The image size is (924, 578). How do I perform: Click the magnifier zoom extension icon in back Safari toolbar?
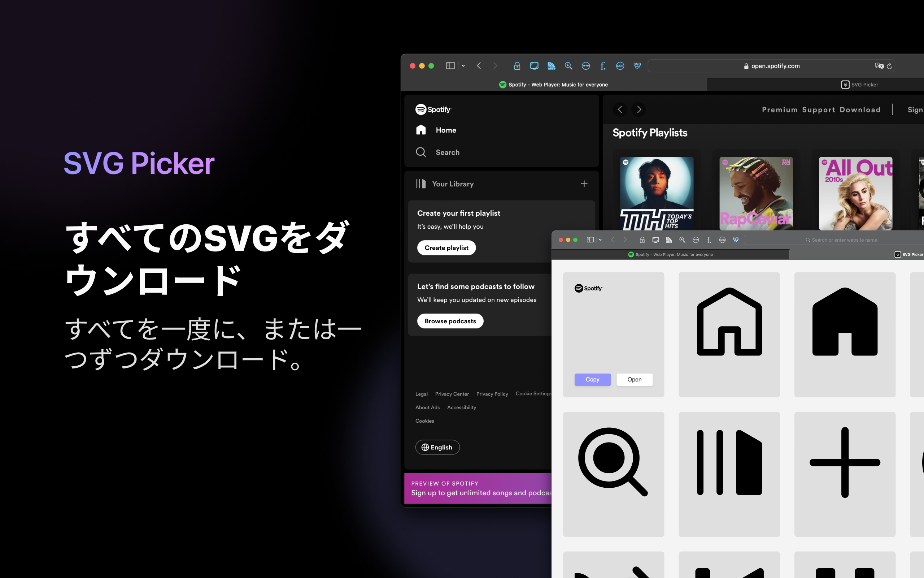pos(568,66)
